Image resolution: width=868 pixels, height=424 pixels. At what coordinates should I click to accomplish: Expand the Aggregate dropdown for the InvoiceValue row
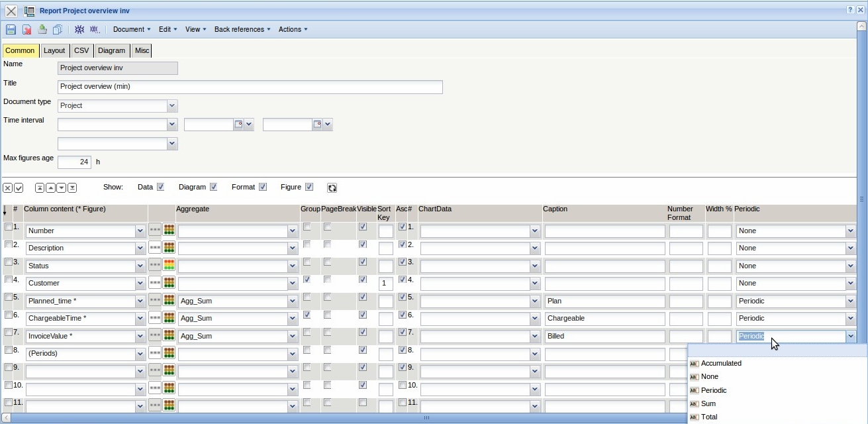(x=292, y=337)
